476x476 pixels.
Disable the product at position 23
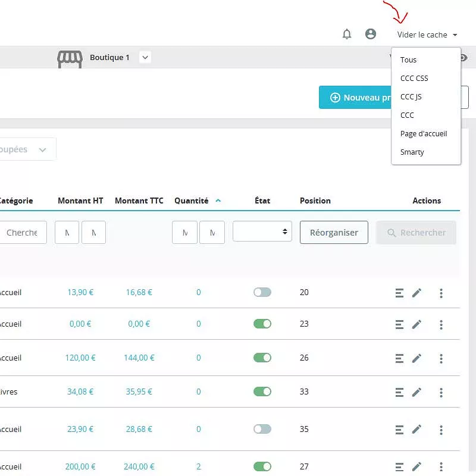pyautogui.click(x=262, y=324)
